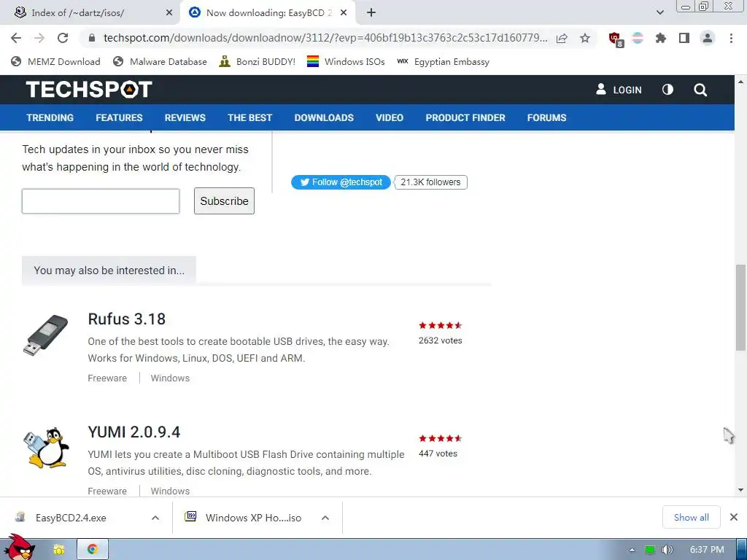Close the downloads bar

(x=734, y=517)
